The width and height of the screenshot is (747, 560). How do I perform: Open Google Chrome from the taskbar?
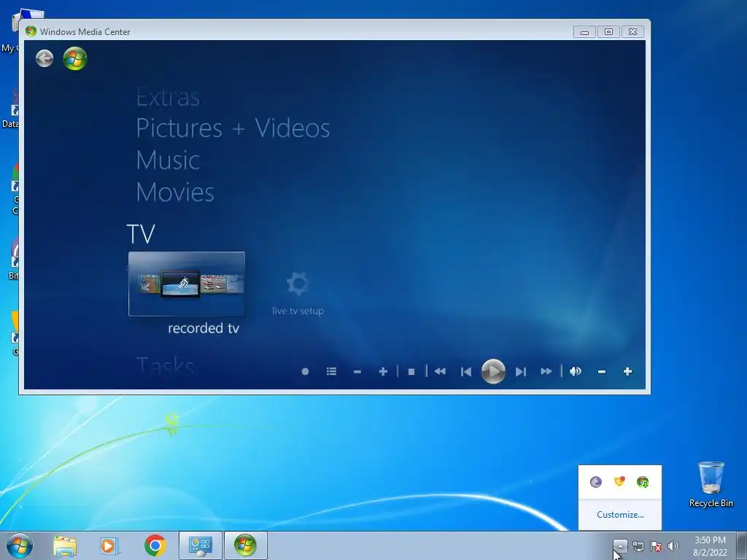(x=155, y=545)
